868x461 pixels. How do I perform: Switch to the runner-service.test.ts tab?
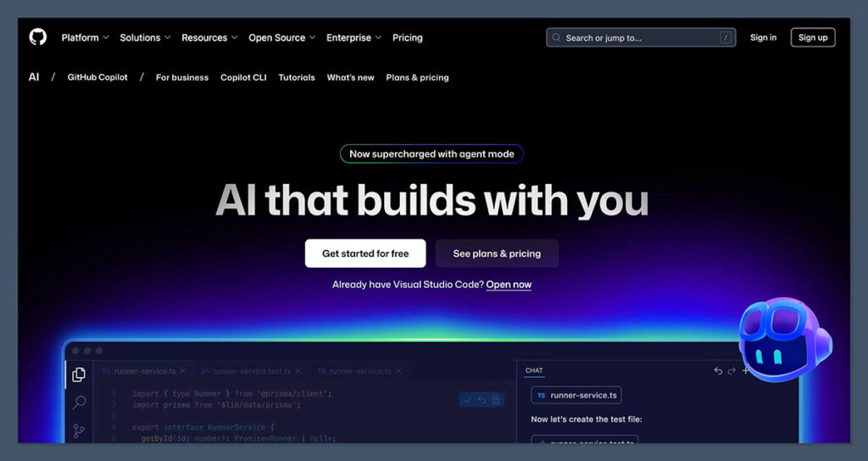251,371
